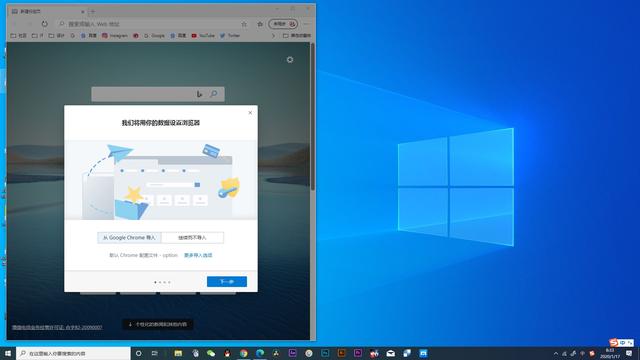
Task: Open Illustrator from the taskbar
Action: pos(342,353)
